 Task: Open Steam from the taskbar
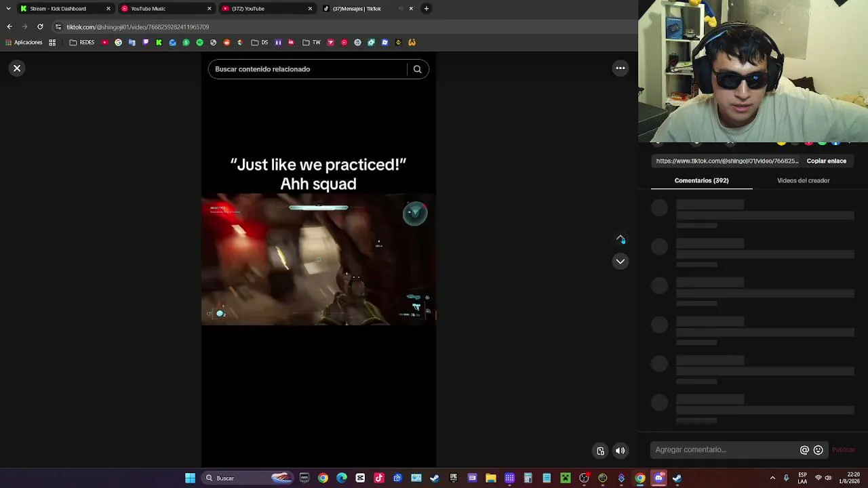coord(435,479)
